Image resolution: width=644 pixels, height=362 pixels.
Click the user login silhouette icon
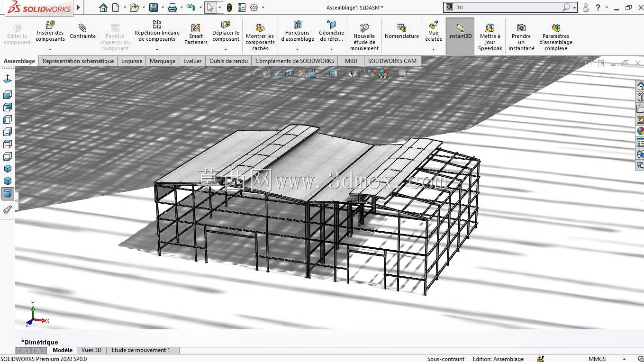coord(586,8)
